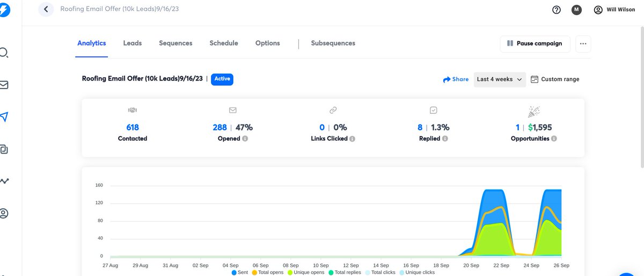Click the Share arrow icon
The image size is (644, 276).
click(x=447, y=79)
